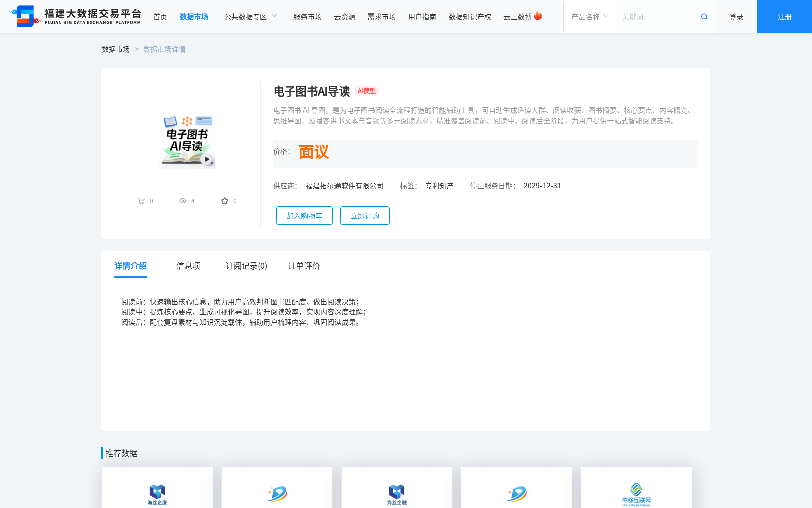The image size is (812, 508).
Task: Click the 2029-12-31 service end date
Action: (x=543, y=186)
